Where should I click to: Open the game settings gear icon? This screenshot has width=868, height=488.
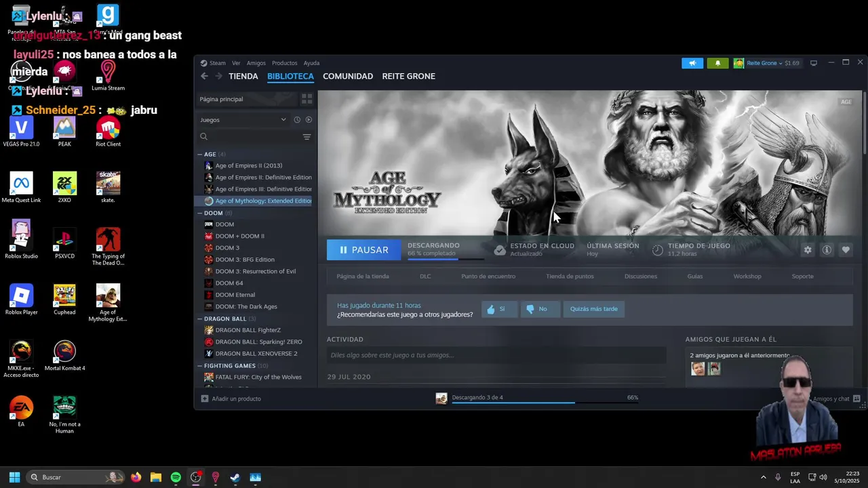[808, 250]
